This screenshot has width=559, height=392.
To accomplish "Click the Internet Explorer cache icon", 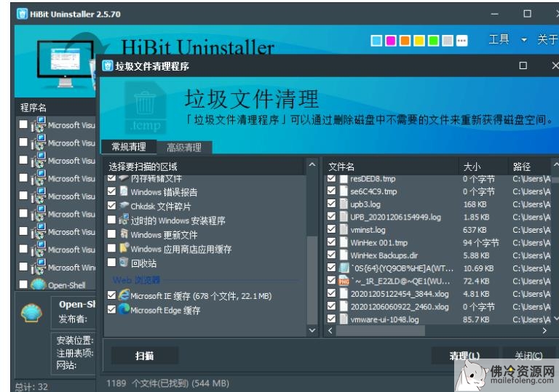I will 124,295.
